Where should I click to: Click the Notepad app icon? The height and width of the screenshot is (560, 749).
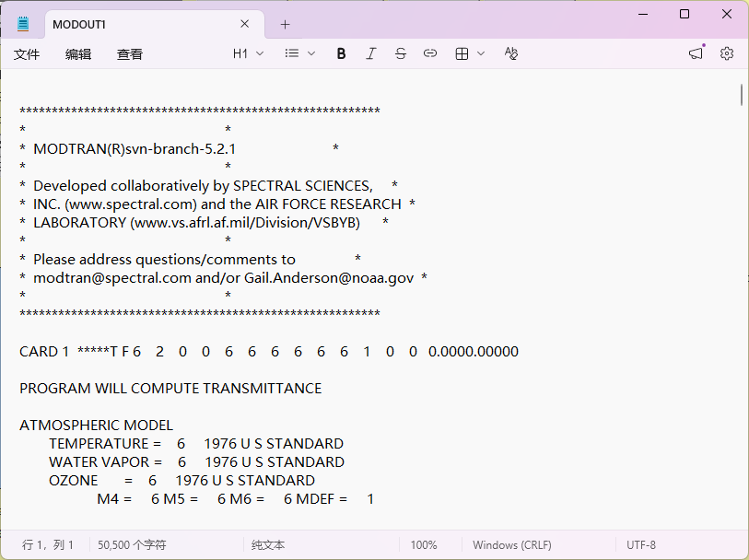(x=23, y=24)
